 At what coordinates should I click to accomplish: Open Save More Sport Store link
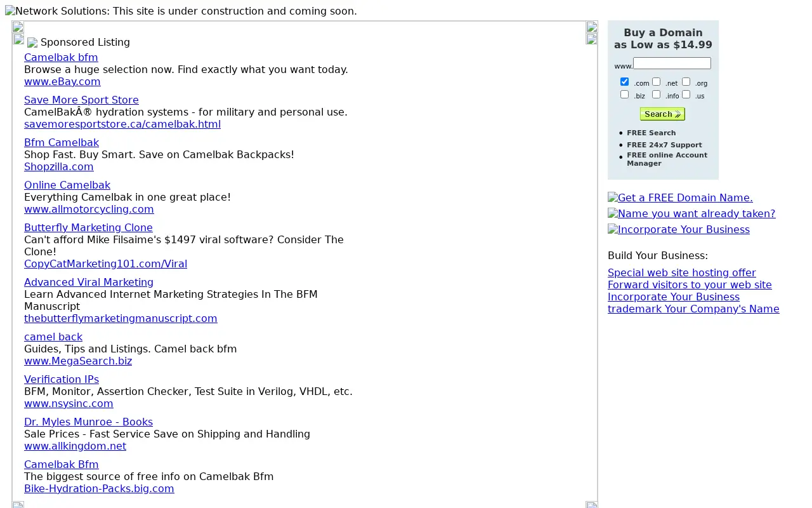[81, 100]
